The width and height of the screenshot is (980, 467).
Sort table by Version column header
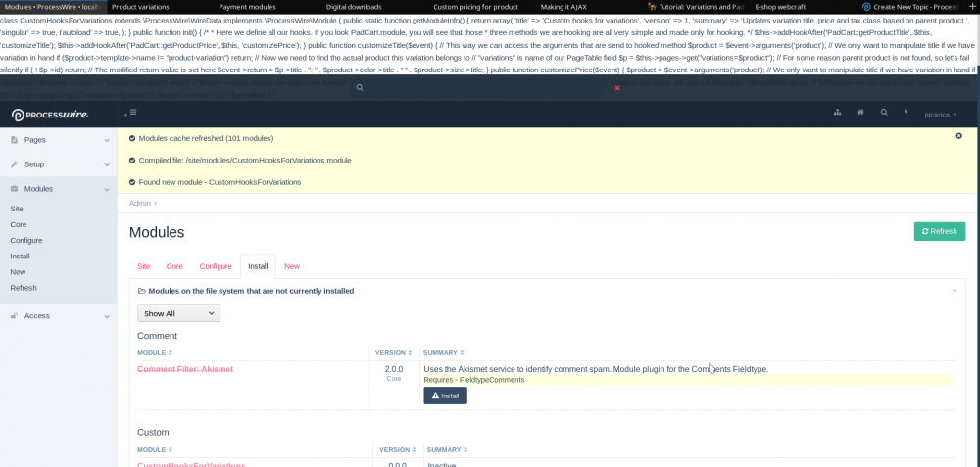coord(389,352)
